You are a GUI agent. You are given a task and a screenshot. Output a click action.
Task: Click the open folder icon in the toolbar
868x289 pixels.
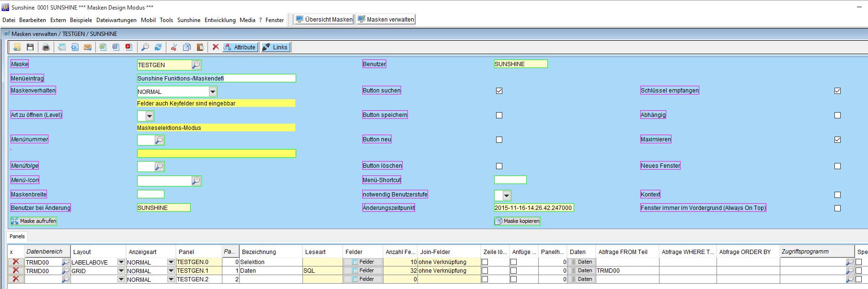17,47
